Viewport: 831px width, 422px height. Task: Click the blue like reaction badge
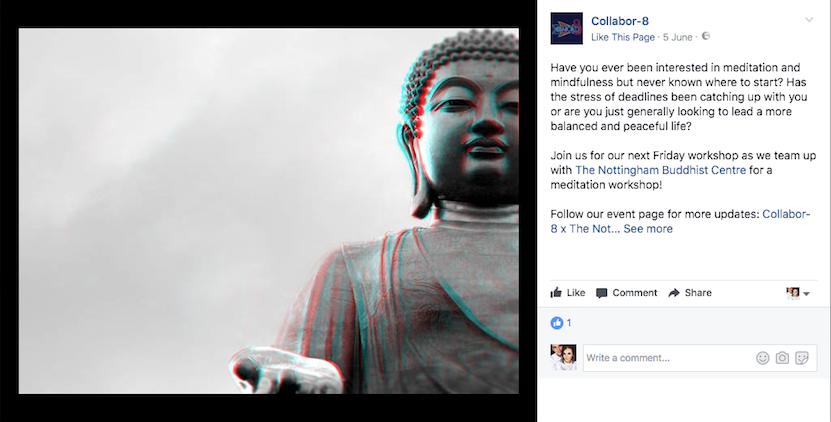pyautogui.click(x=556, y=323)
